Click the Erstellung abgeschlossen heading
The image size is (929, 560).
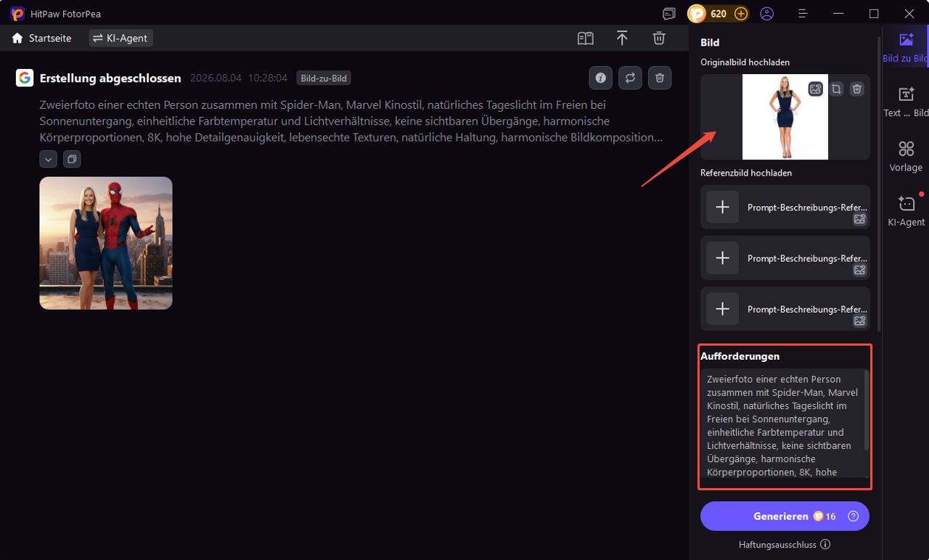click(110, 78)
